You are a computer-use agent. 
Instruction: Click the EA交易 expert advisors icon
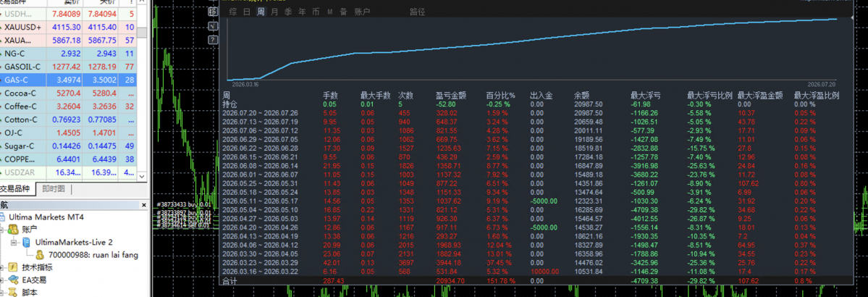tap(14, 280)
